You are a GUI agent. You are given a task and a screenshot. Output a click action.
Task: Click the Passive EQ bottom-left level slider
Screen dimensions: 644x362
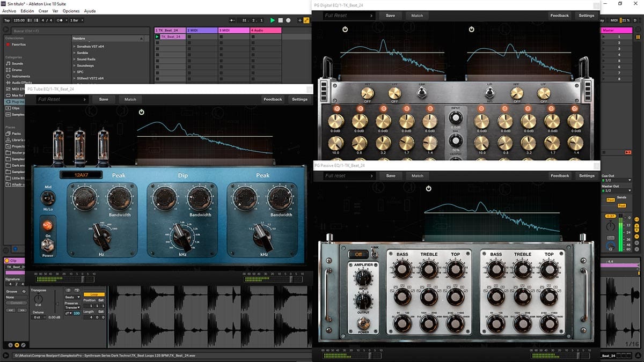click(x=370, y=355)
